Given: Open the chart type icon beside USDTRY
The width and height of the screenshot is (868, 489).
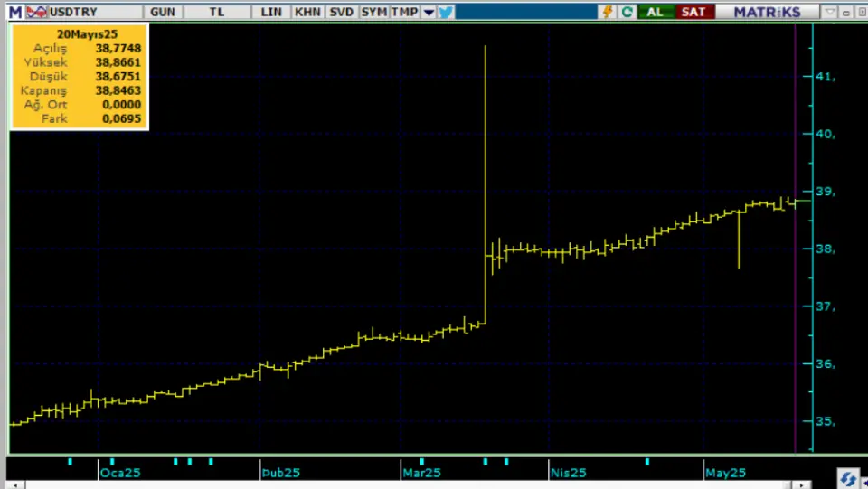Looking at the screenshot, I should pyautogui.click(x=36, y=12).
